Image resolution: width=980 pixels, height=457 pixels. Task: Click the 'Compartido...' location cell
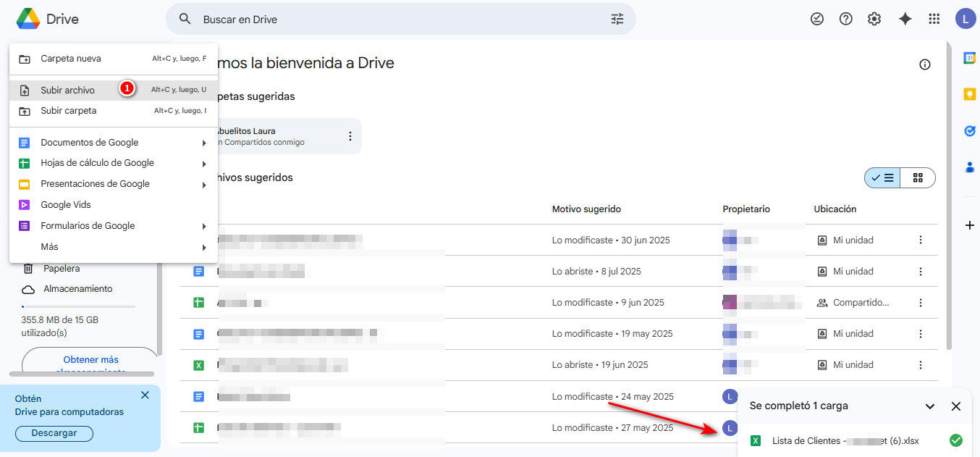pyautogui.click(x=853, y=303)
